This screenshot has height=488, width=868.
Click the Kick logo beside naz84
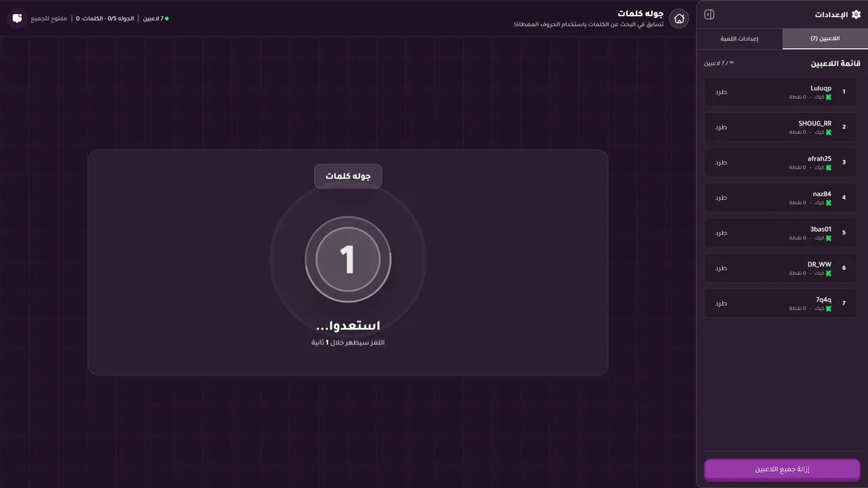(829, 203)
